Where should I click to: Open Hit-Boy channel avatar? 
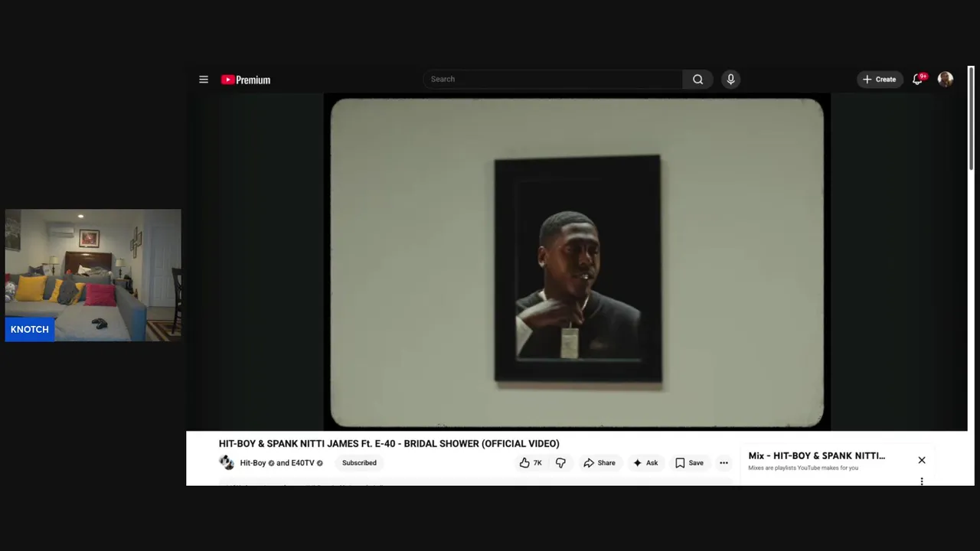coord(227,462)
